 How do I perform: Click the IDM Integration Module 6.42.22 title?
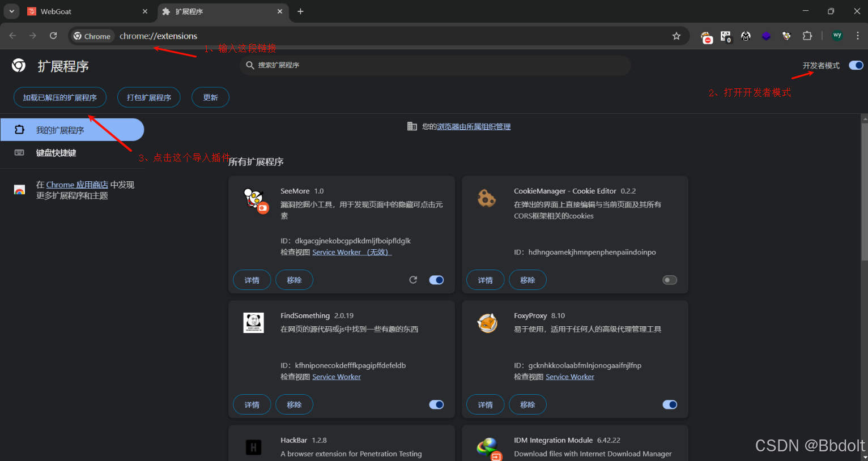(x=567, y=440)
